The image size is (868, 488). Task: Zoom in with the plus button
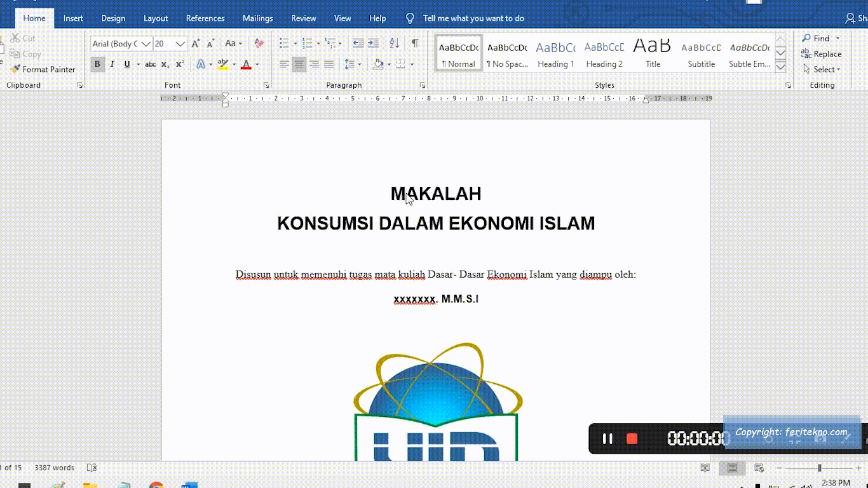[858, 468]
